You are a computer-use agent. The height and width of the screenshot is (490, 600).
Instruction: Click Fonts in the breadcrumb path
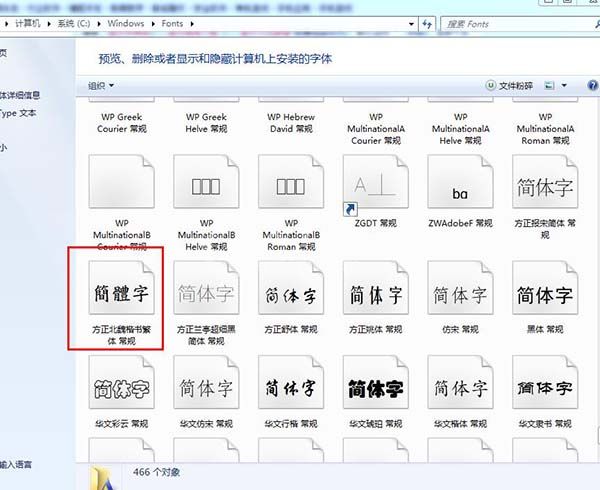[x=172, y=24]
